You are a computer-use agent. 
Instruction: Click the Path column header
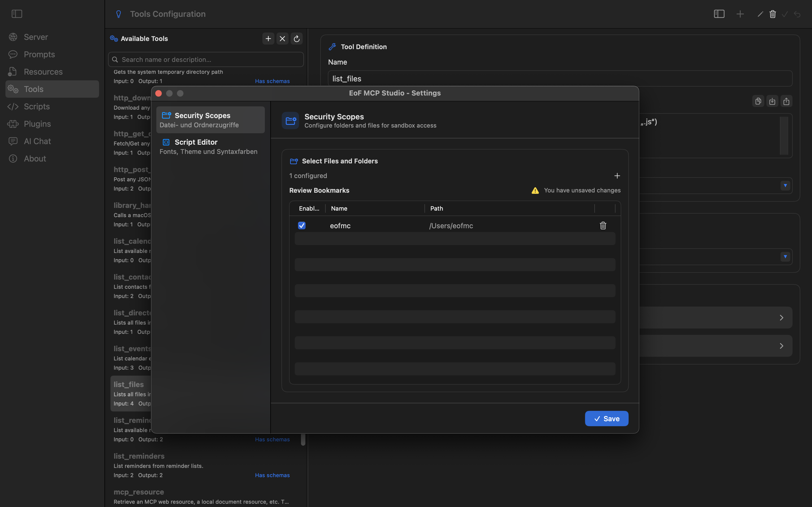510,208
